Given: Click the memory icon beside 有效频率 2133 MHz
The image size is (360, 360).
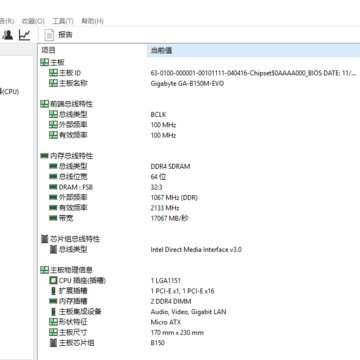Looking at the screenshot, I should [53, 208].
